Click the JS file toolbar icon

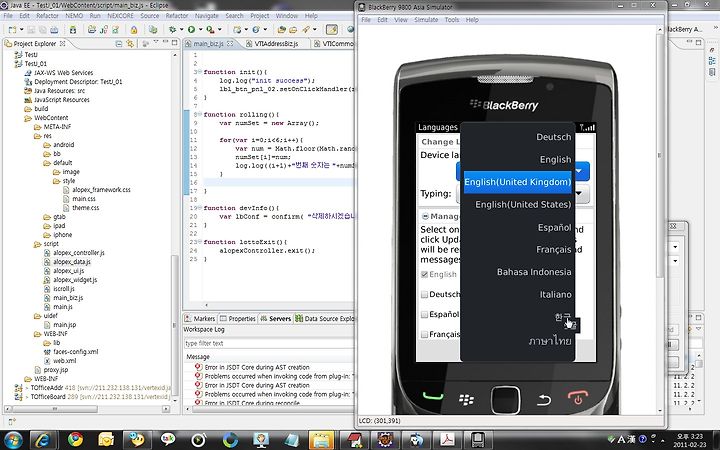coord(104,30)
